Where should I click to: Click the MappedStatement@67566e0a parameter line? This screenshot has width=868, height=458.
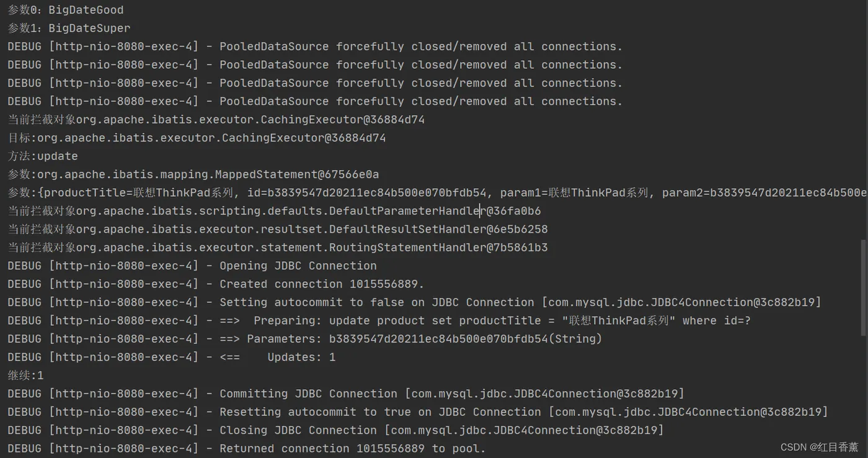pyautogui.click(x=193, y=174)
